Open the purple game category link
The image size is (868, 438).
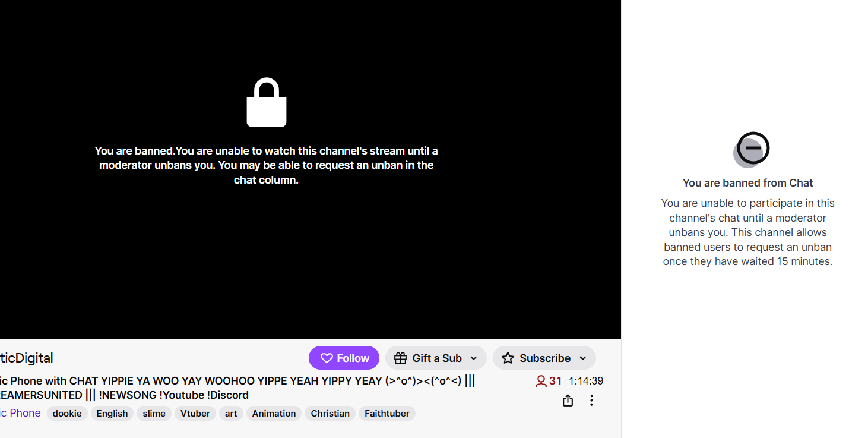point(20,413)
